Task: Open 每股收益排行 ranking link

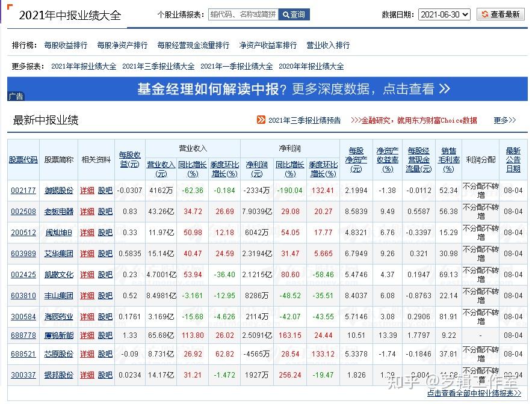Action: click(x=66, y=45)
